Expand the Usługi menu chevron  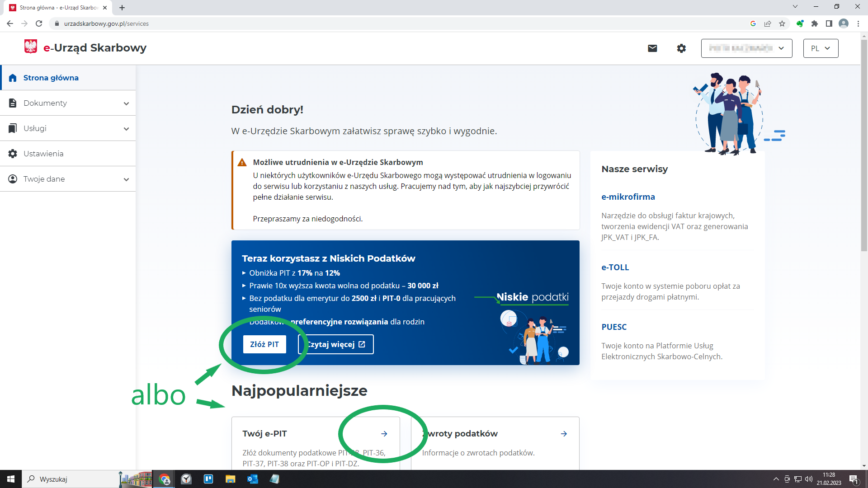(126, 129)
